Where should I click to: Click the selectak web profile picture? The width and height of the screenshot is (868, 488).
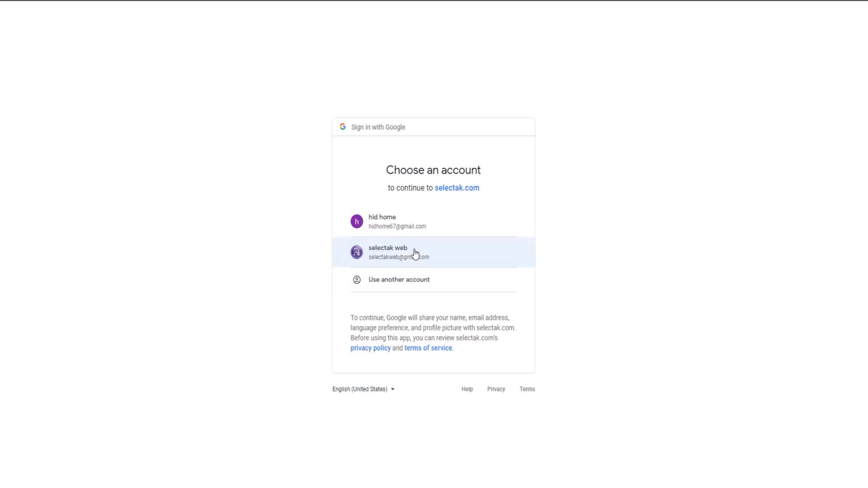(x=357, y=252)
